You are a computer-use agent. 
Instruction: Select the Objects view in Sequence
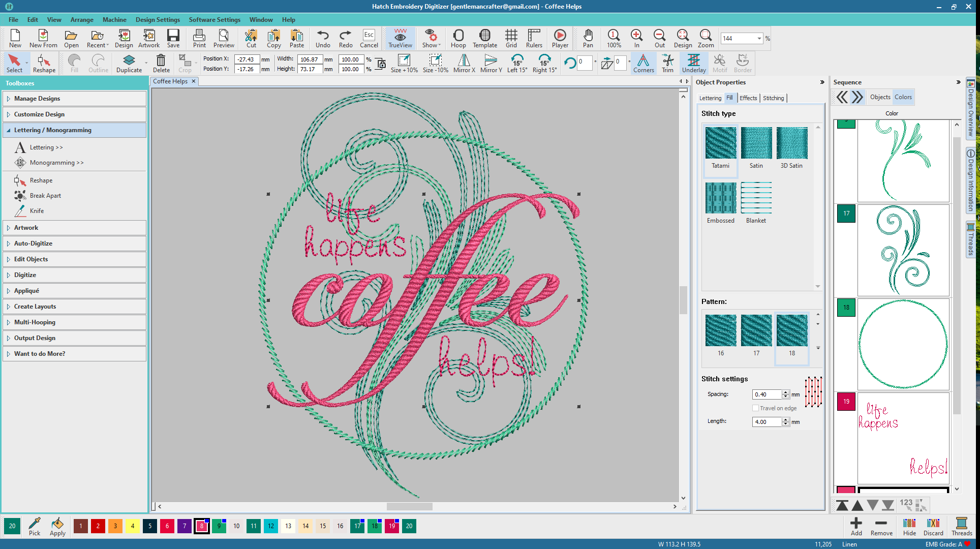click(880, 97)
